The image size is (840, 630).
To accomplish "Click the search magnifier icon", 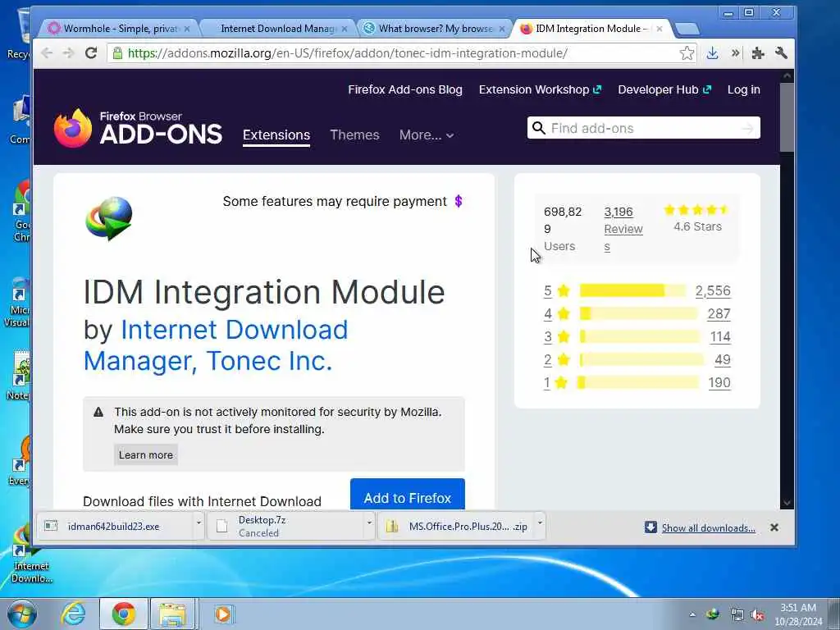I will click(x=539, y=128).
